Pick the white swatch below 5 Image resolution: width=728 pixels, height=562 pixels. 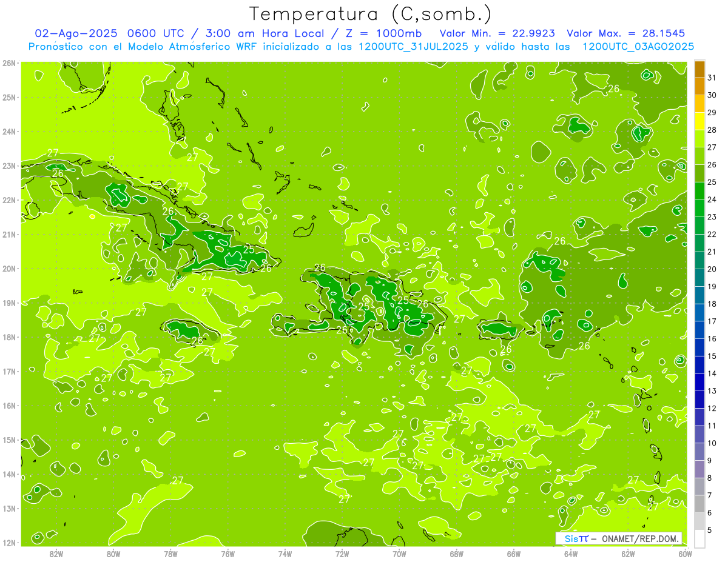point(699,538)
